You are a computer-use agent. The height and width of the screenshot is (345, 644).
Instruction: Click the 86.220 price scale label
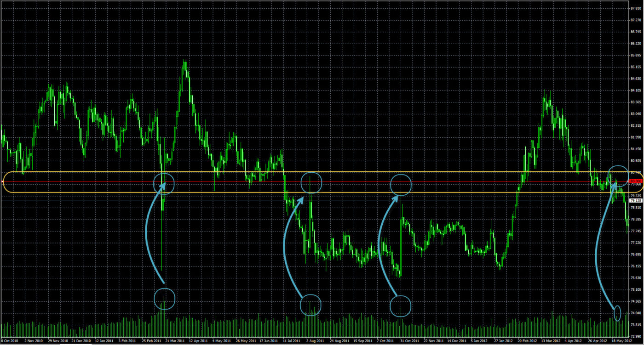click(636, 44)
